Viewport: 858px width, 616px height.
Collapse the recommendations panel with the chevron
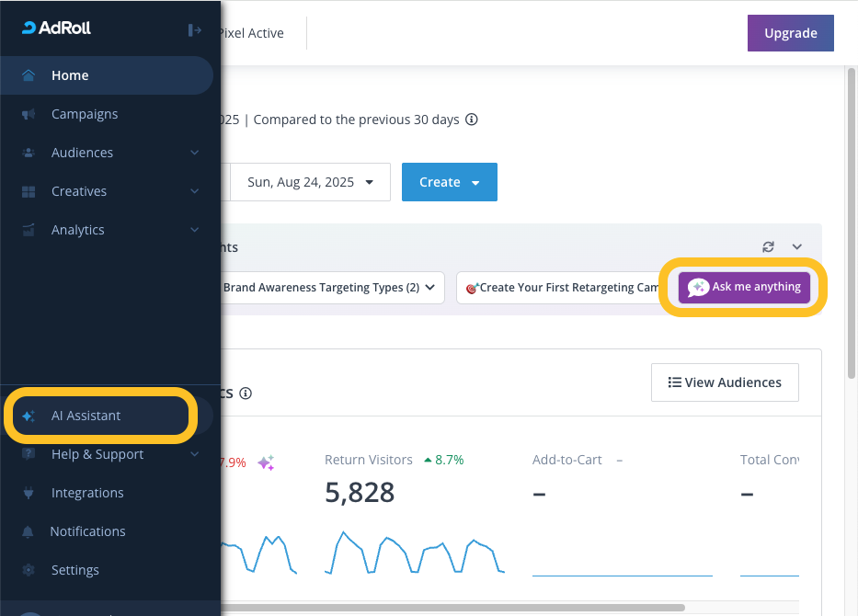click(797, 247)
